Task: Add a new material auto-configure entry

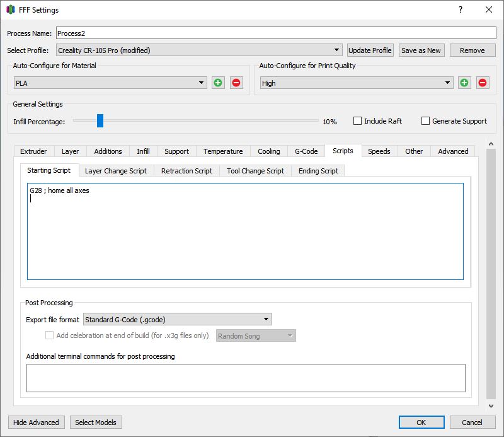Action: (x=218, y=83)
